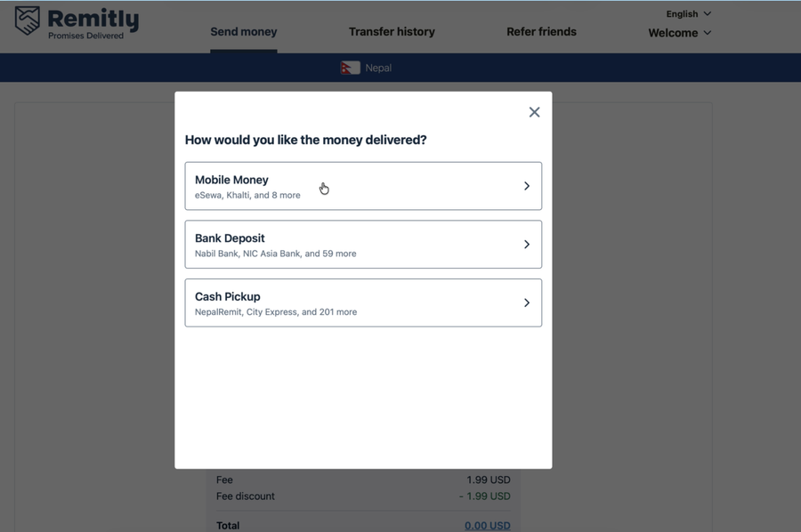Click the Nepal country label
This screenshot has height=532, width=801.
point(378,68)
